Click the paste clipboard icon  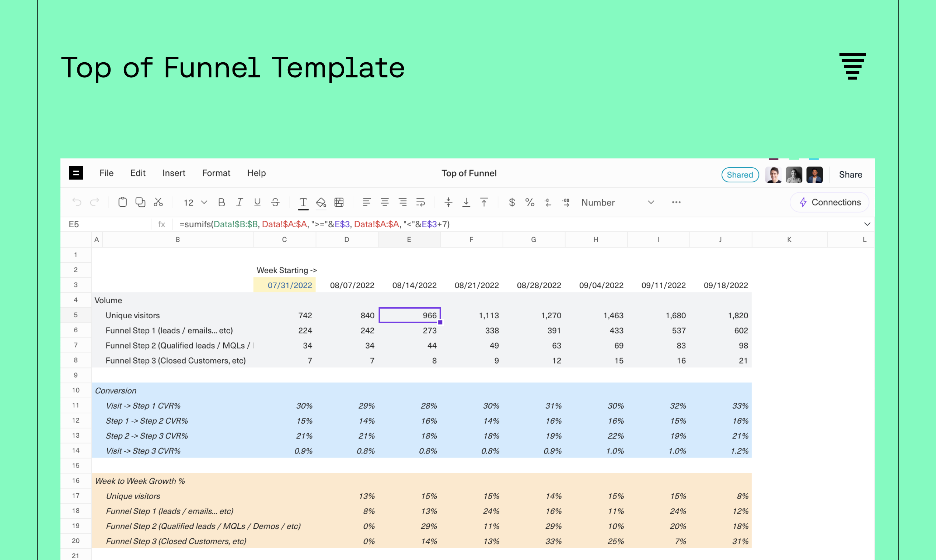pos(122,202)
